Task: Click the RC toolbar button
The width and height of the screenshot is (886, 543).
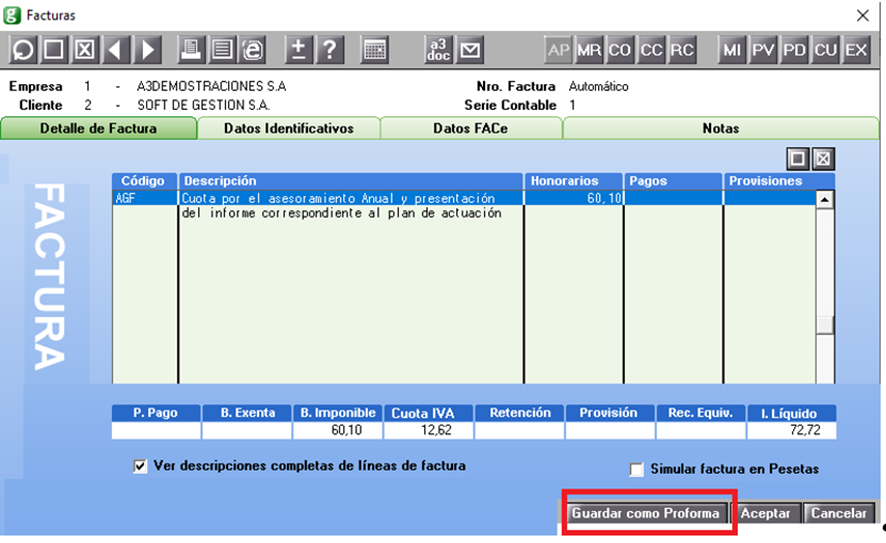Action: 682,50
